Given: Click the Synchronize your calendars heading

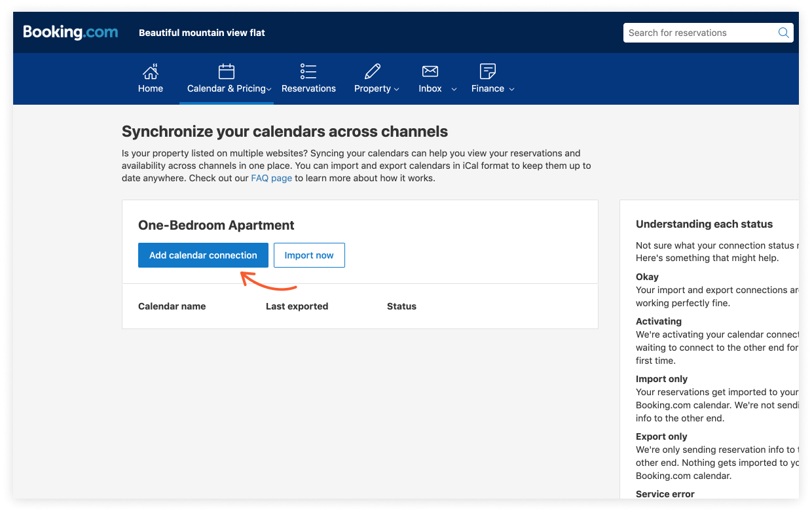Looking at the screenshot, I should (x=285, y=132).
